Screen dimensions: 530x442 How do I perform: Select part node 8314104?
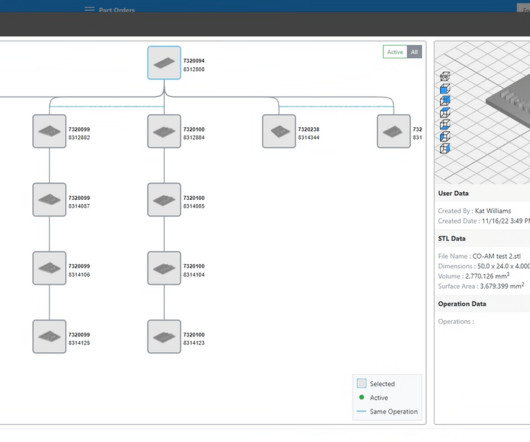coord(164,268)
